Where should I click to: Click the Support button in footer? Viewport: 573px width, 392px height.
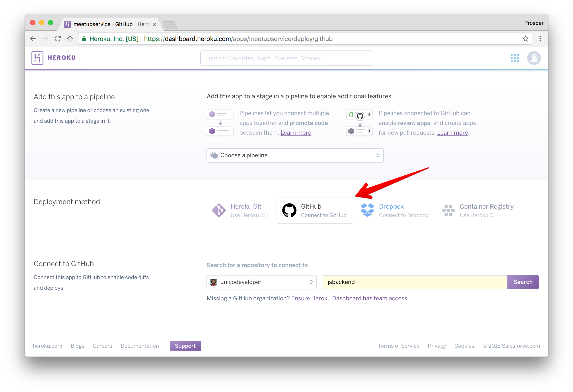(185, 346)
